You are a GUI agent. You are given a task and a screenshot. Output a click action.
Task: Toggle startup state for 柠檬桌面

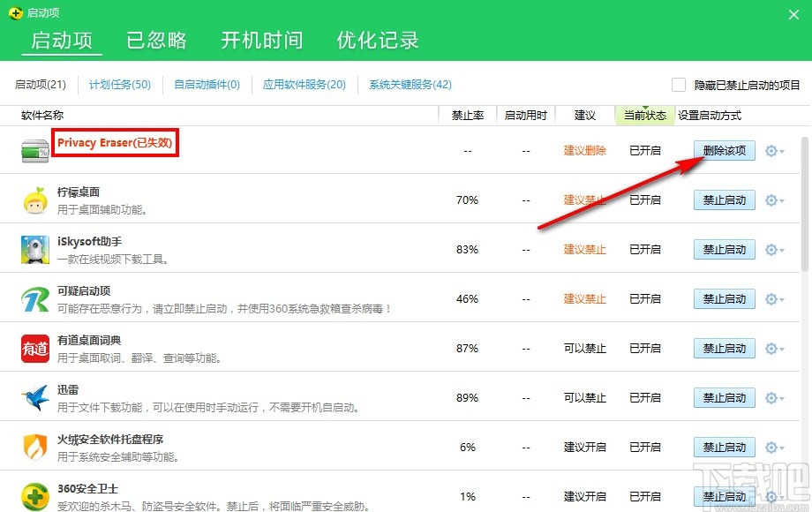(x=724, y=200)
